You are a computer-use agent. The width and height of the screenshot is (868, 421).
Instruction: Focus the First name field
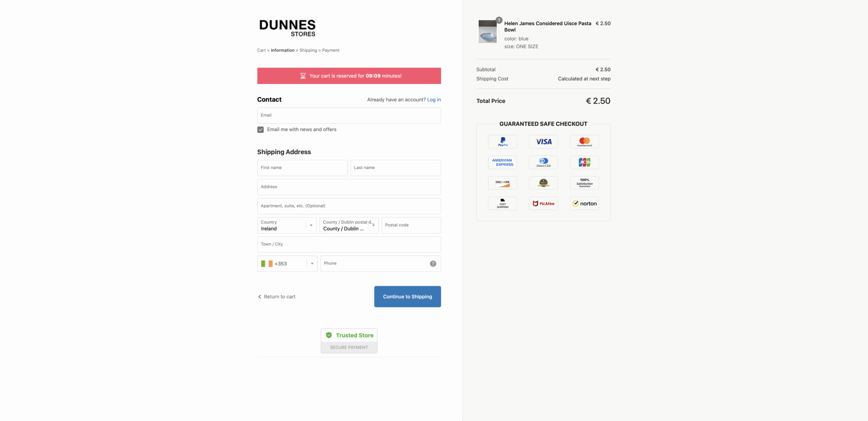pos(302,168)
